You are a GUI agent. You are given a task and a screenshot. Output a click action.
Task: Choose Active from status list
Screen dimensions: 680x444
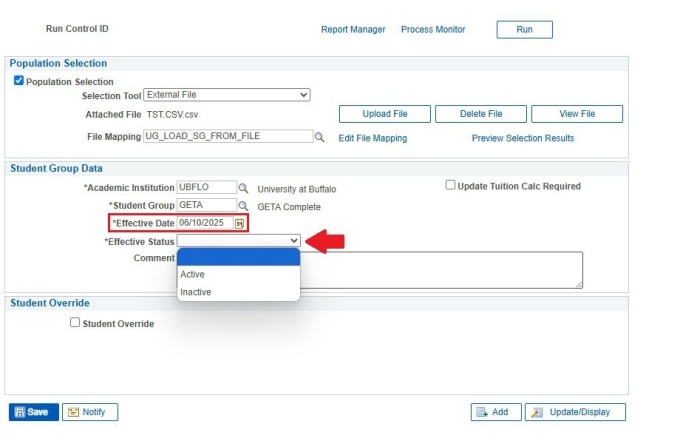[x=239, y=274]
